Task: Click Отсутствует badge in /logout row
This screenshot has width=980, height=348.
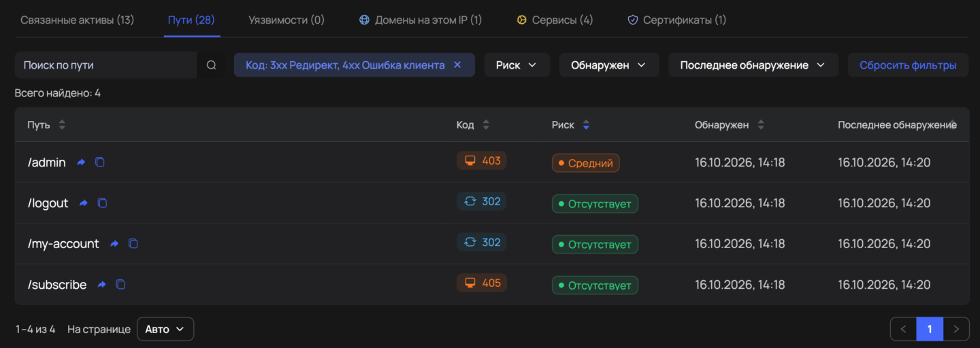Action: click(x=595, y=204)
